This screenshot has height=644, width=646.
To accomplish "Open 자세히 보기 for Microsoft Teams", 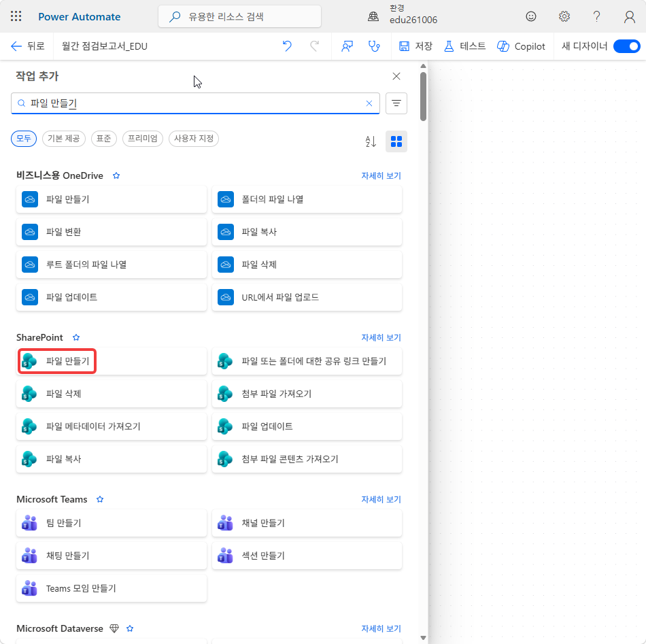I will point(381,499).
